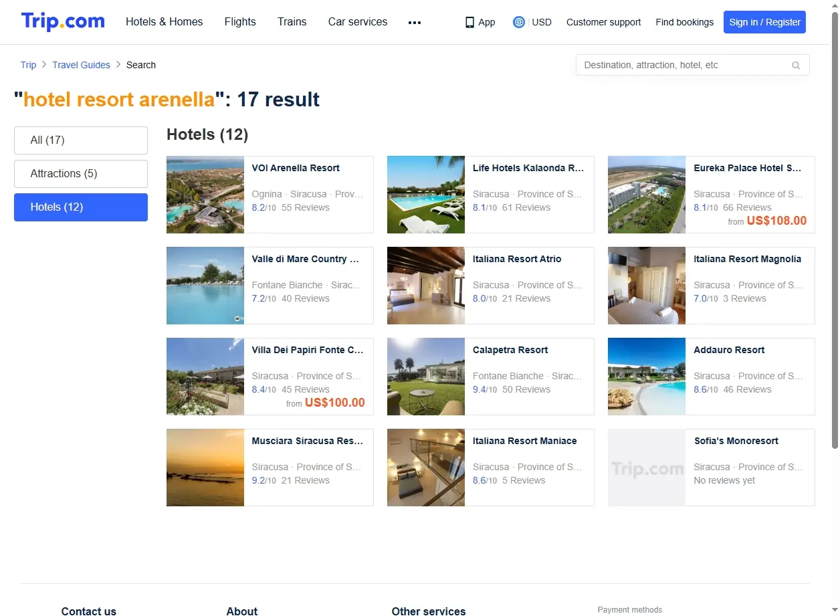
Task: Open Italiana Resort Atrio thumbnail
Action: click(426, 286)
